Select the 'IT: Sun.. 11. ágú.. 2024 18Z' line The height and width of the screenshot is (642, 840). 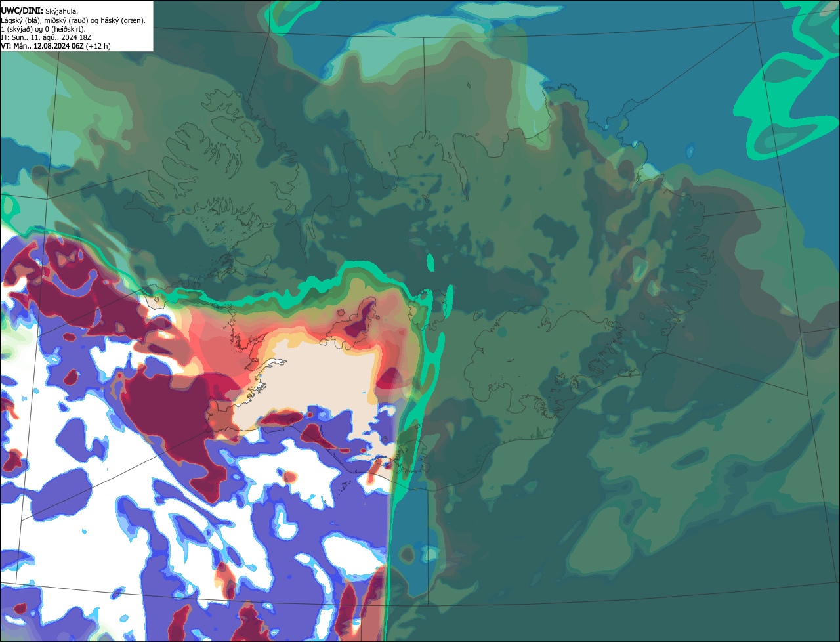[x=45, y=37]
